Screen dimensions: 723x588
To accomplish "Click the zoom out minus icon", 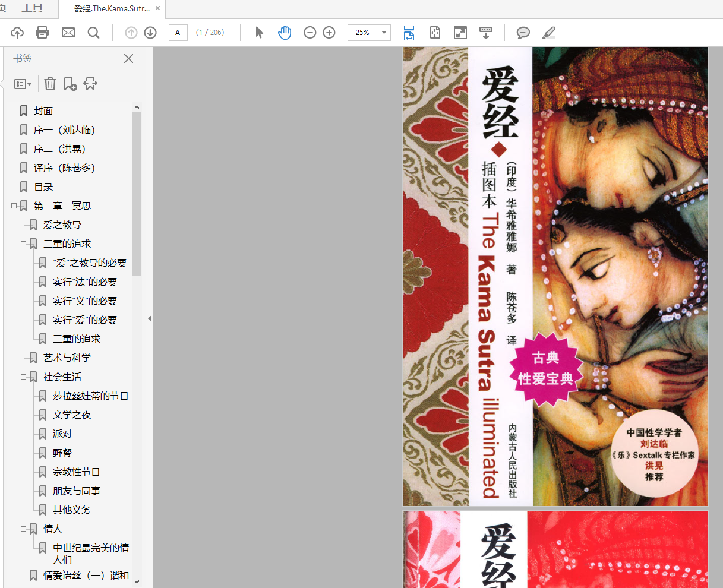I will click(x=310, y=33).
